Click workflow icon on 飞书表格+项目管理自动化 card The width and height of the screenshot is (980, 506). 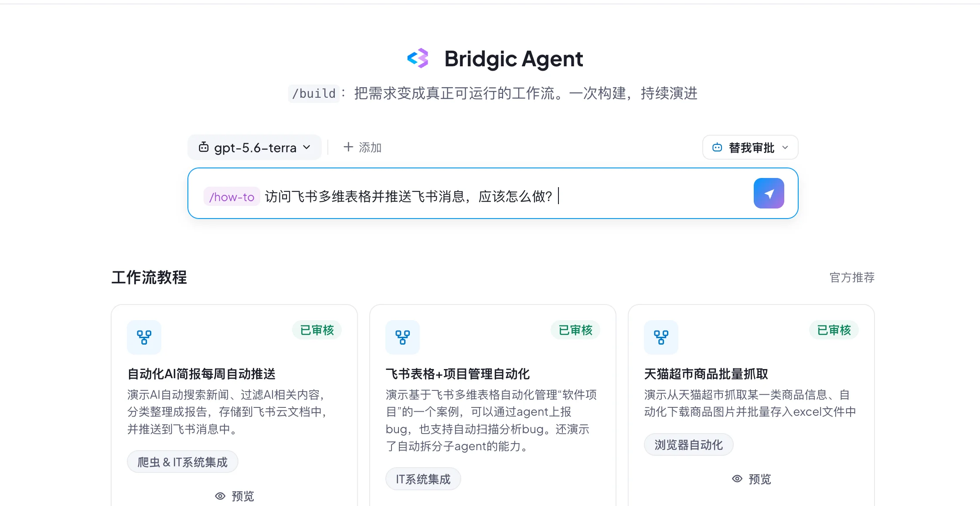[403, 337]
